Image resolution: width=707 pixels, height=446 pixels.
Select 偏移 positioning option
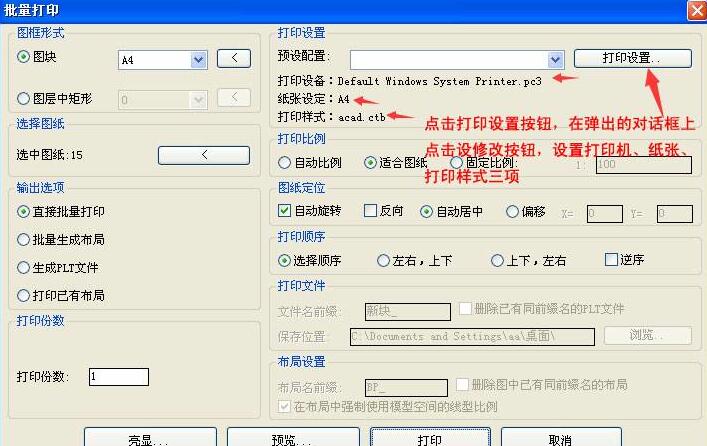[512, 212]
